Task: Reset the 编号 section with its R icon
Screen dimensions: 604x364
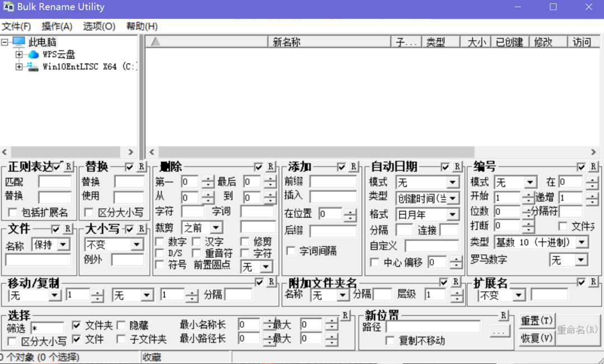Action: [x=592, y=166]
